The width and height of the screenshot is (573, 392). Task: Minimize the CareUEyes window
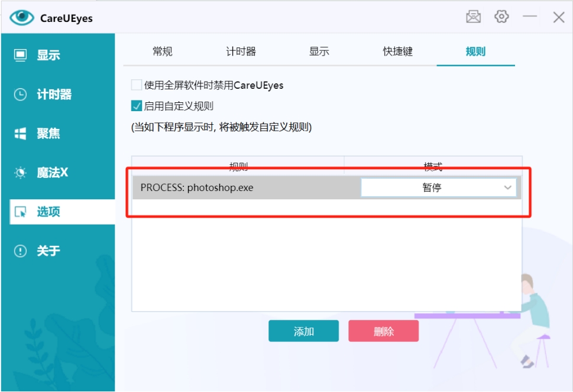(530, 17)
